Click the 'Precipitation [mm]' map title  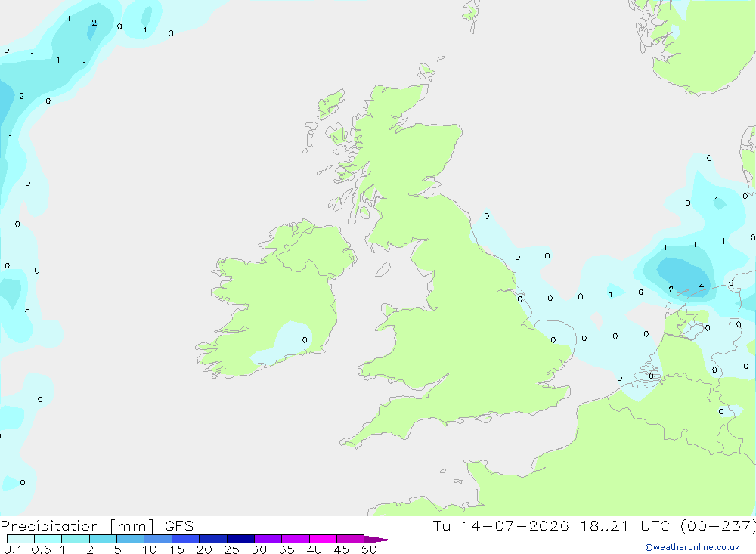point(77,525)
